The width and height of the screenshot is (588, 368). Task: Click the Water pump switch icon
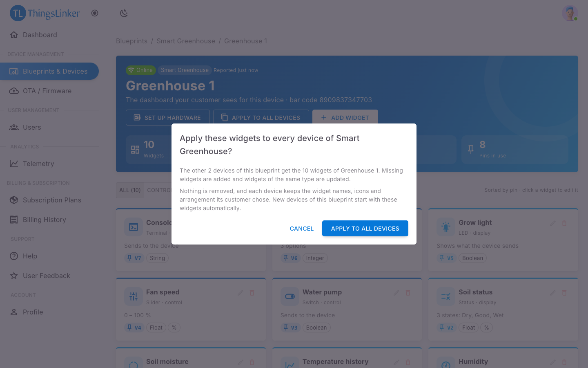click(x=290, y=296)
